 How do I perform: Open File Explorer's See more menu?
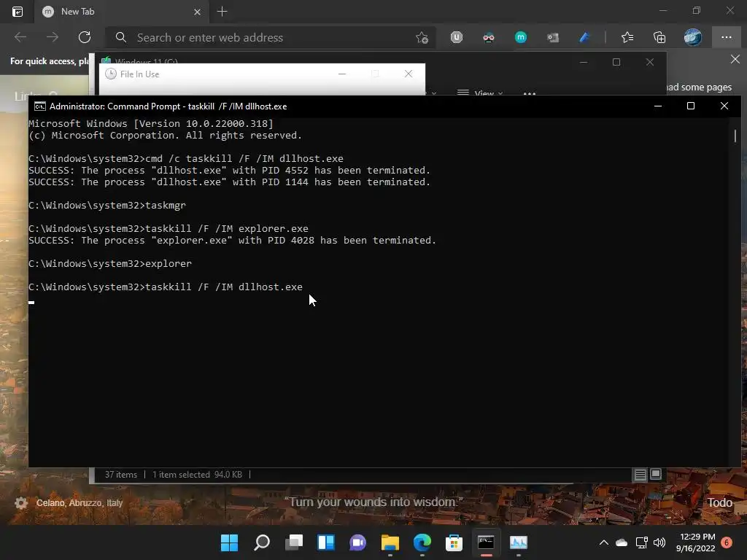pyautogui.click(x=530, y=93)
